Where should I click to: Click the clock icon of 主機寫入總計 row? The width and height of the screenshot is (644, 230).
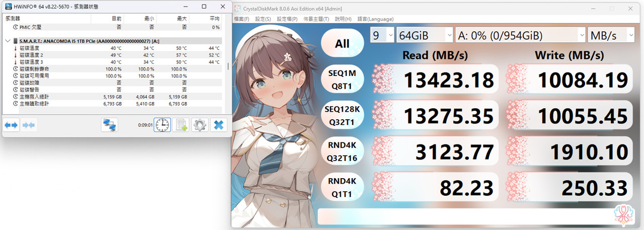tap(16, 97)
